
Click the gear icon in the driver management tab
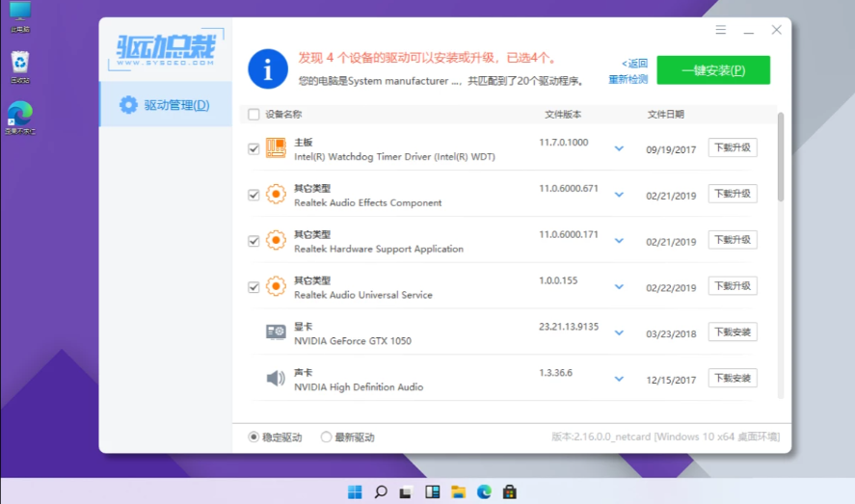pyautogui.click(x=129, y=105)
